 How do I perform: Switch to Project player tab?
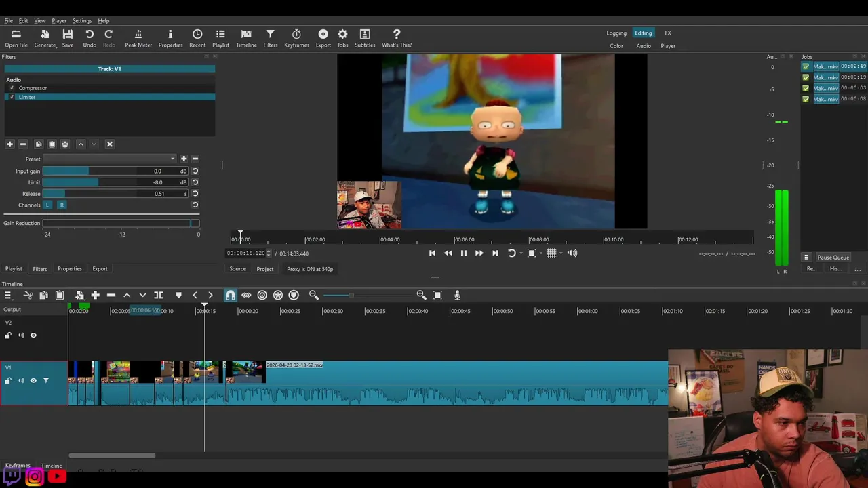265,269
